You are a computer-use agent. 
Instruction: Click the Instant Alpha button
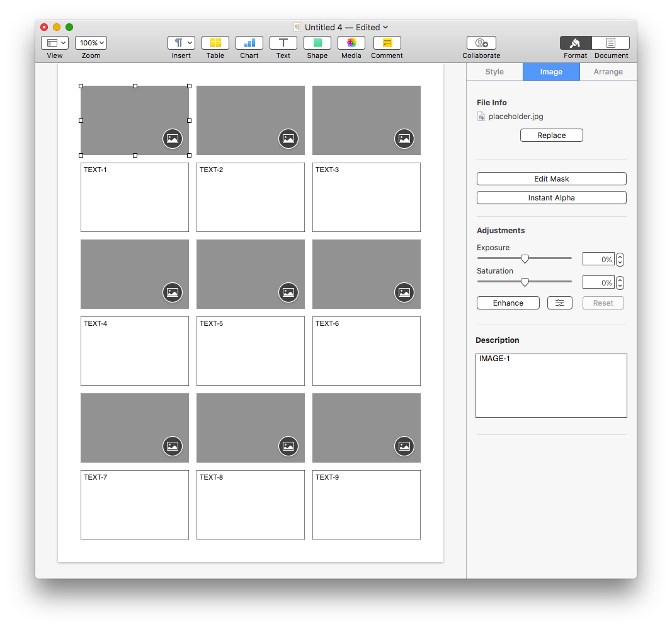coord(552,198)
